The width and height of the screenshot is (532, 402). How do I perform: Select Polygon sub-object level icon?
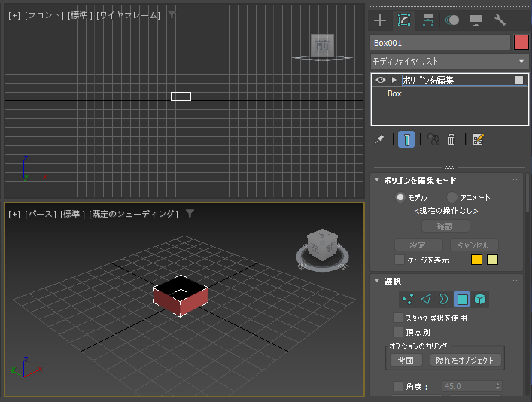point(462,299)
